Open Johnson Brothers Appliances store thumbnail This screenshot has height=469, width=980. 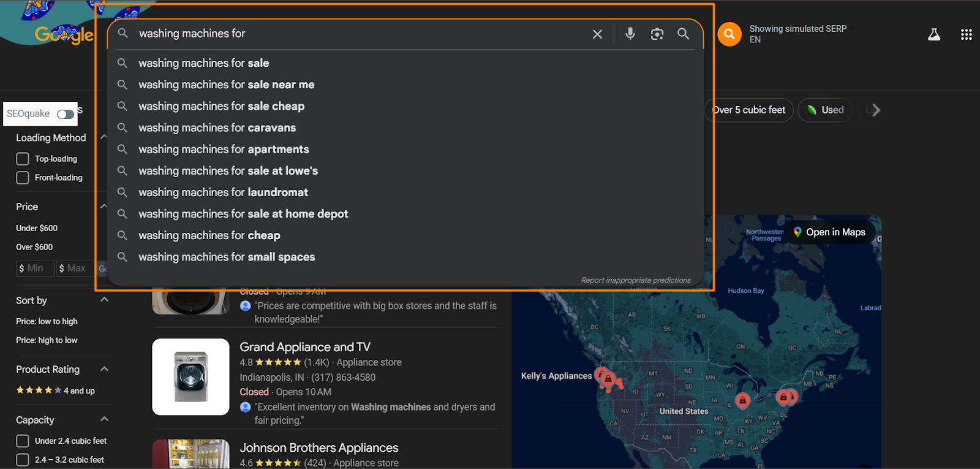pos(190,454)
